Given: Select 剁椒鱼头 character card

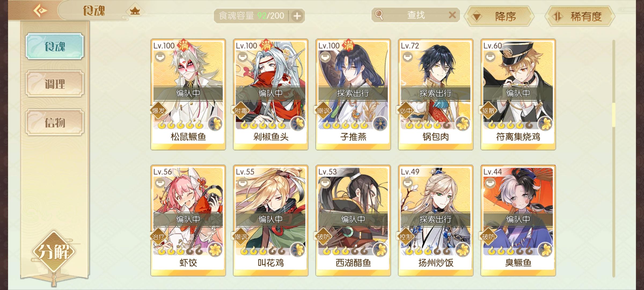Looking at the screenshot, I should tap(270, 95).
